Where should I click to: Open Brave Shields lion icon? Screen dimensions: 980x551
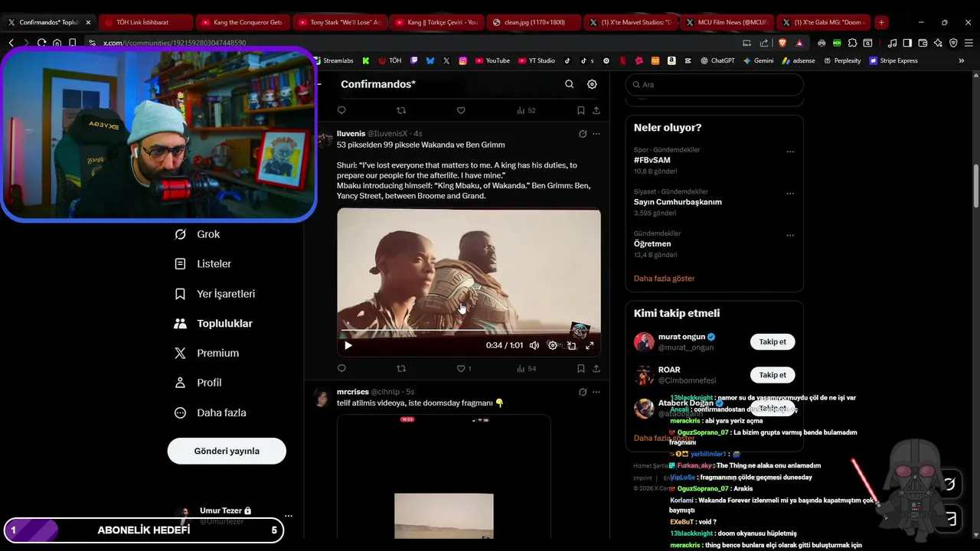coord(782,43)
